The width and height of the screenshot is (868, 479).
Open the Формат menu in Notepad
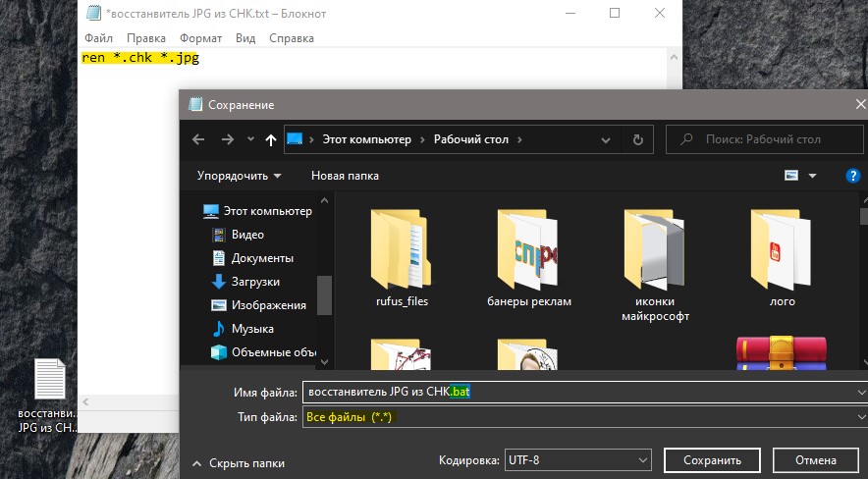[x=200, y=38]
